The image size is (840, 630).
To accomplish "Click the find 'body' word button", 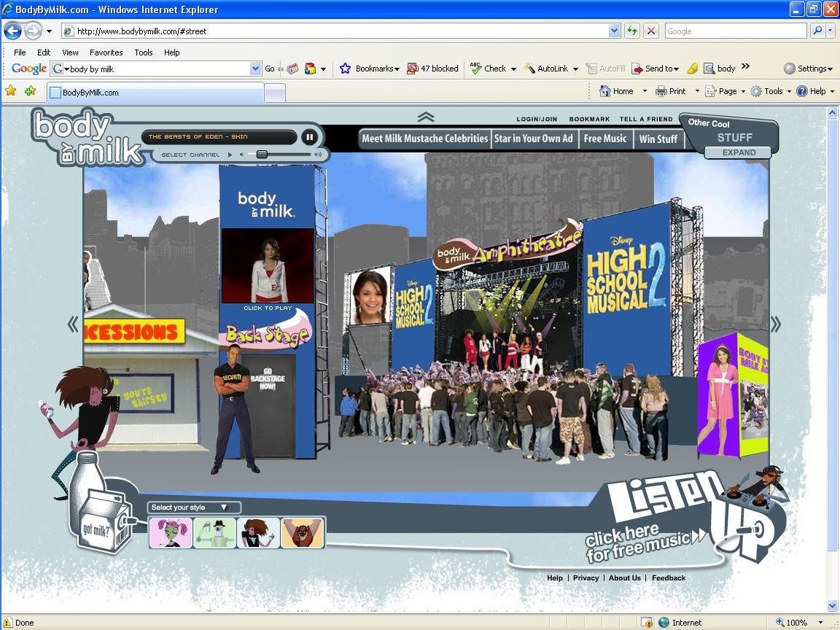I will pyautogui.click(x=720, y=69).
